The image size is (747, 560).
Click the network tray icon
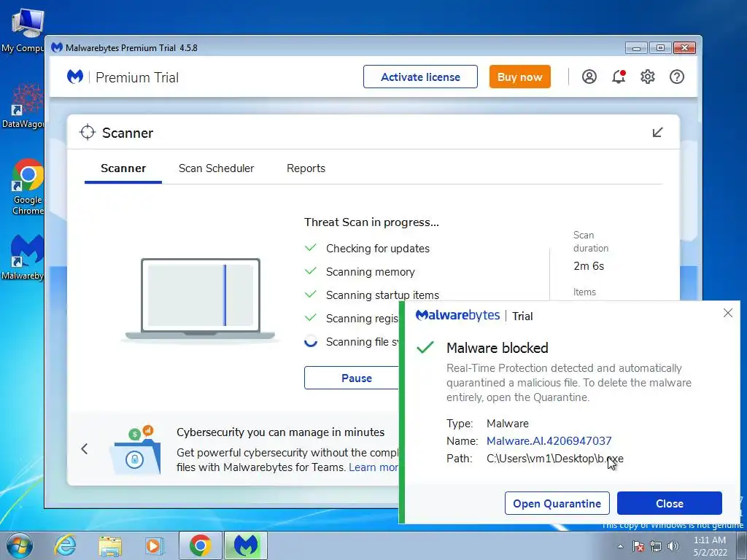click(x=656, y=546)
